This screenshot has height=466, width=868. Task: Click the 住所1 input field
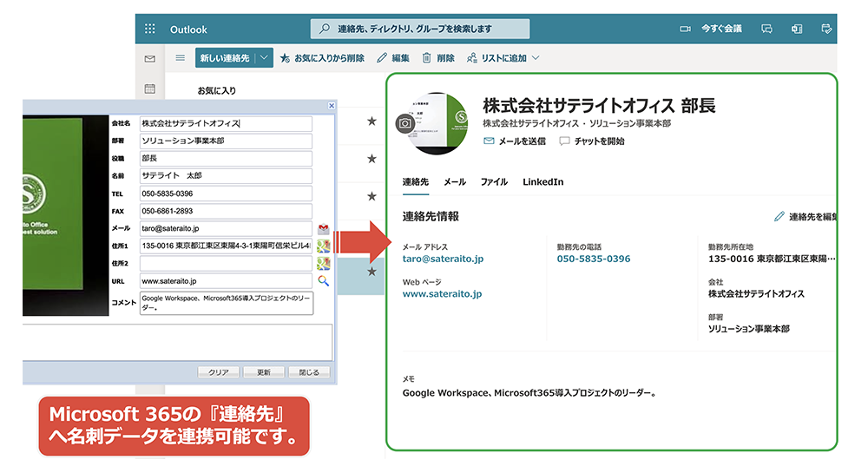[x=226, y=246]
